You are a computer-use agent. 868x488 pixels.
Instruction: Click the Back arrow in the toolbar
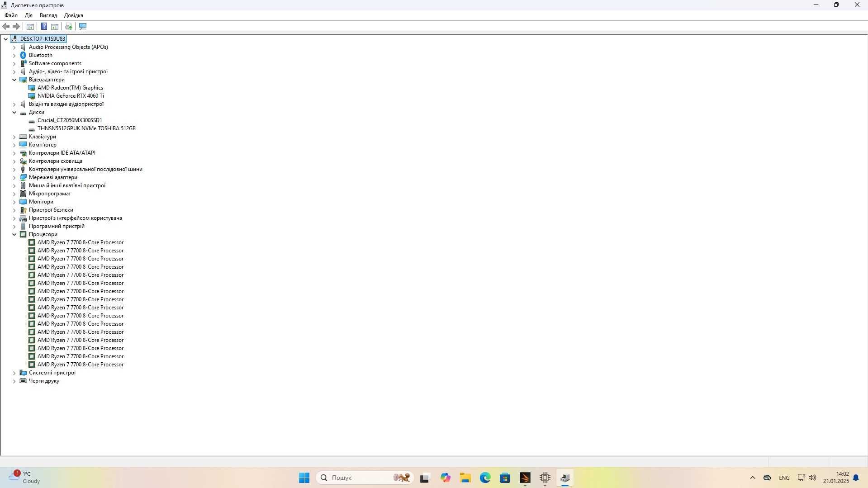coord(6,26)
